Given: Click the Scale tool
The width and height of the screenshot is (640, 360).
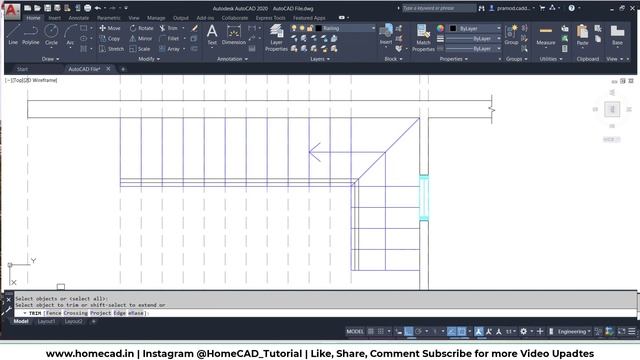Looking at the screenshot, I should pyautogui.click(x=140, y=49).
